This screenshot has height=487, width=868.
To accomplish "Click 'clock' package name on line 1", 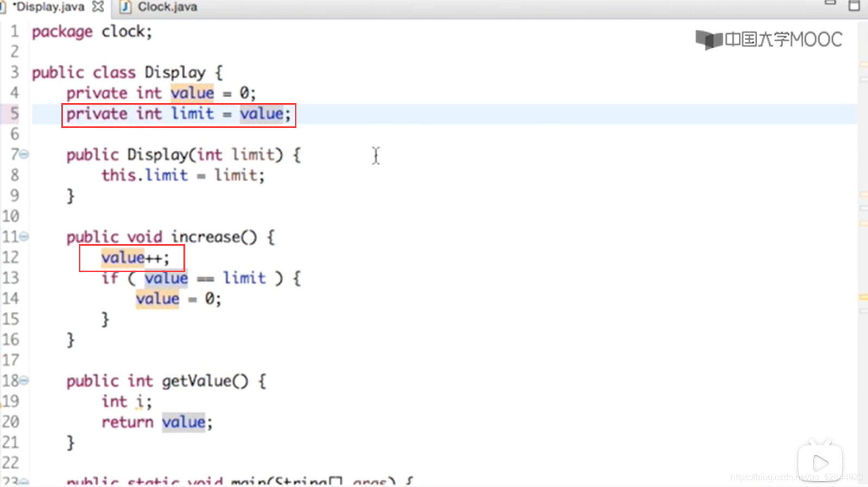I will tap(123, 32).
